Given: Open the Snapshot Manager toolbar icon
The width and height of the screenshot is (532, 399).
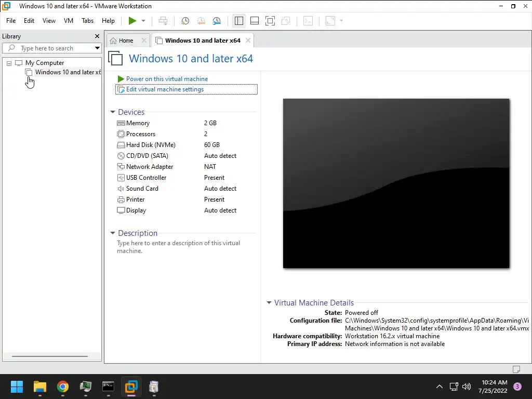Looking at the screenshot, I should tap(217, 21).
